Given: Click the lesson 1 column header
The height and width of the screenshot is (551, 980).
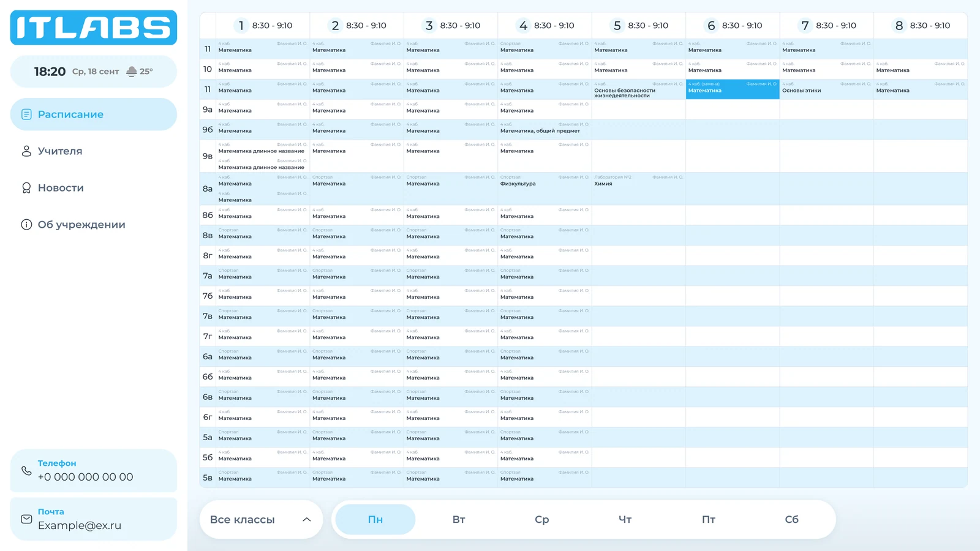Looking at the screenshot, I should click(x=263, y=26).
